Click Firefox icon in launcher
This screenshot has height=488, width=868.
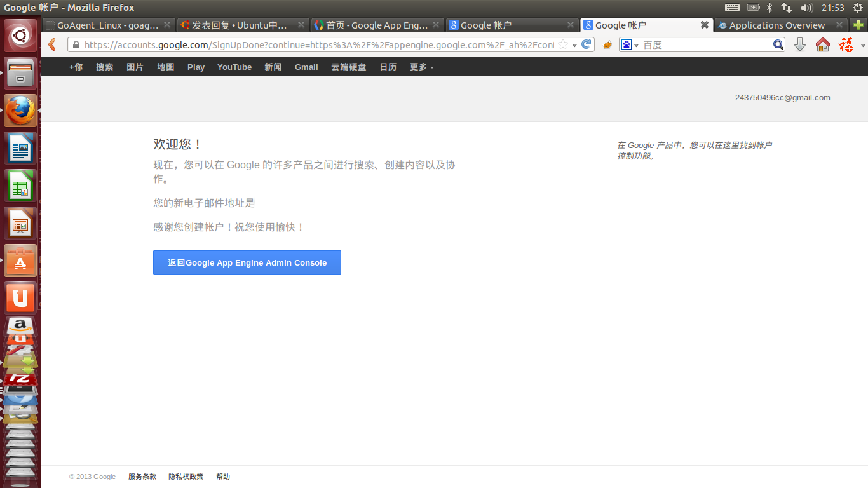pos(21,111)
